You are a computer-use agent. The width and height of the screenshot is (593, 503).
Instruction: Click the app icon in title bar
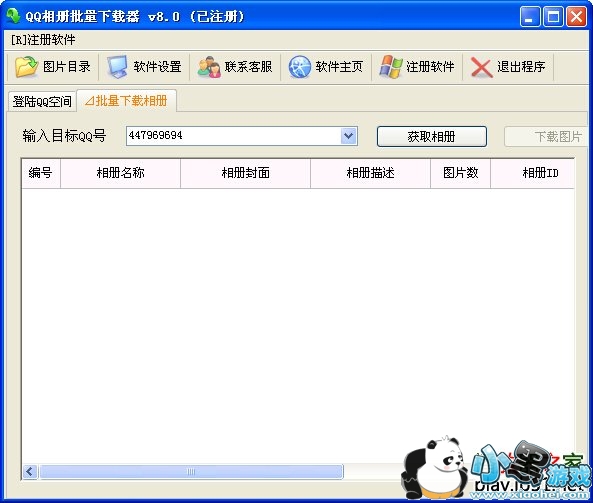point(13,16)
